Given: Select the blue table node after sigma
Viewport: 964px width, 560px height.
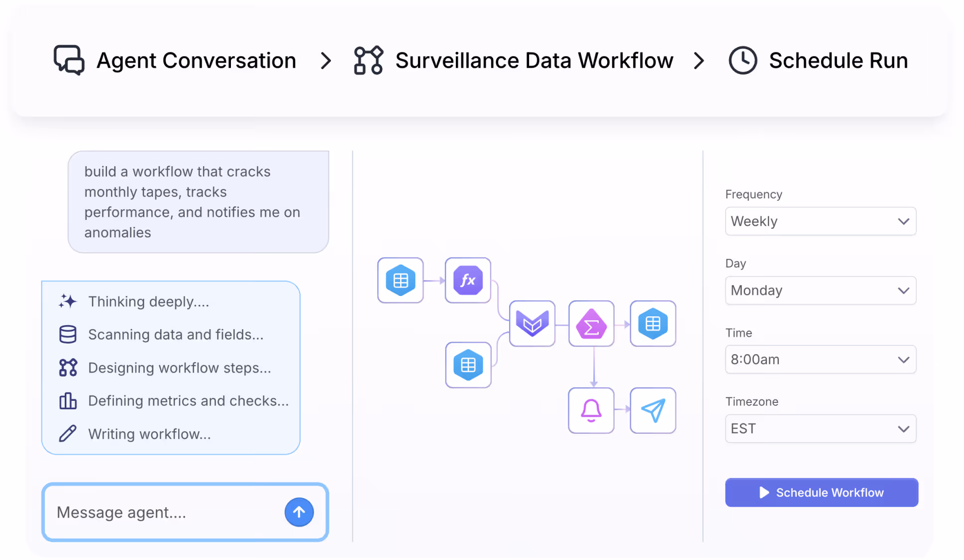Looking at the screenshot, I should tap(653, 324).
